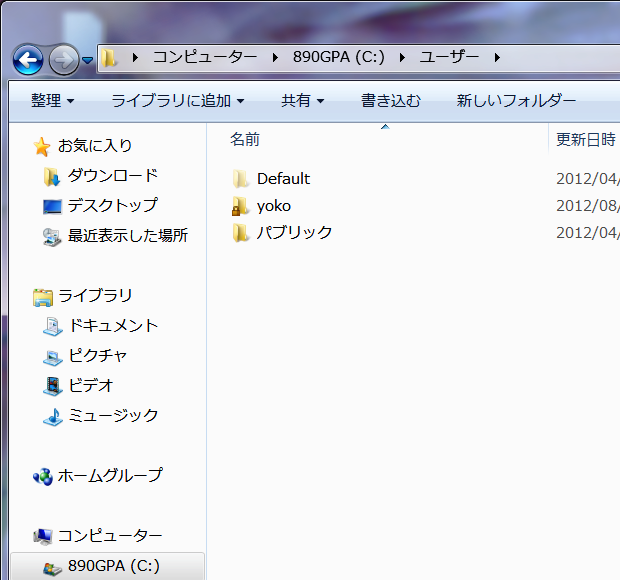This screenshot has height=580, width=620.
Task: Click 新しいフォルダー to create folder
Action: pos(516,101)
